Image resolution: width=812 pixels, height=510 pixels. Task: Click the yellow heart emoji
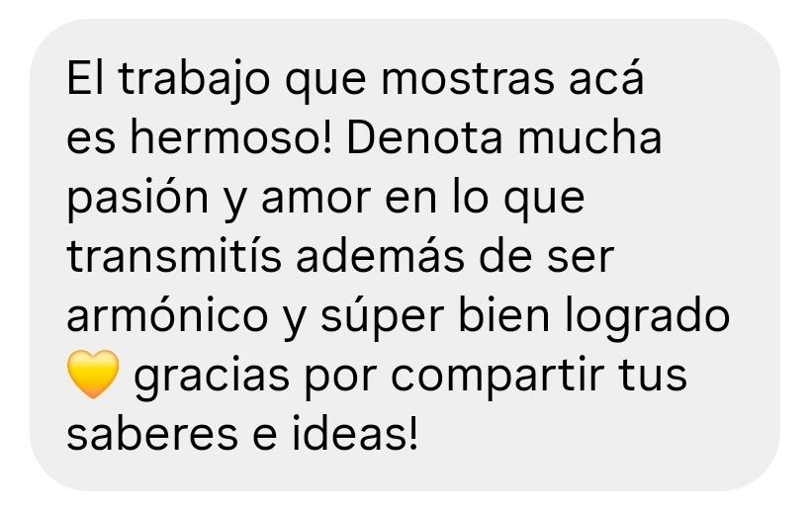93,375
